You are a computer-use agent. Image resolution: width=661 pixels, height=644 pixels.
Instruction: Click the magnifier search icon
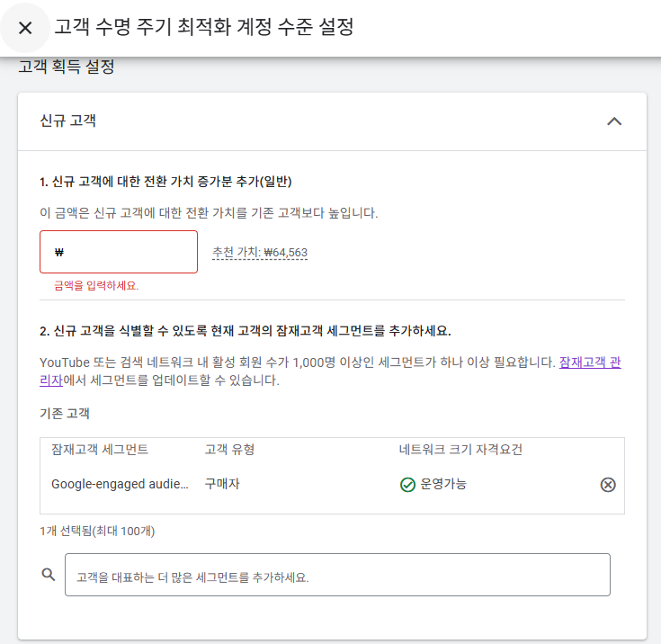(49, 575)
